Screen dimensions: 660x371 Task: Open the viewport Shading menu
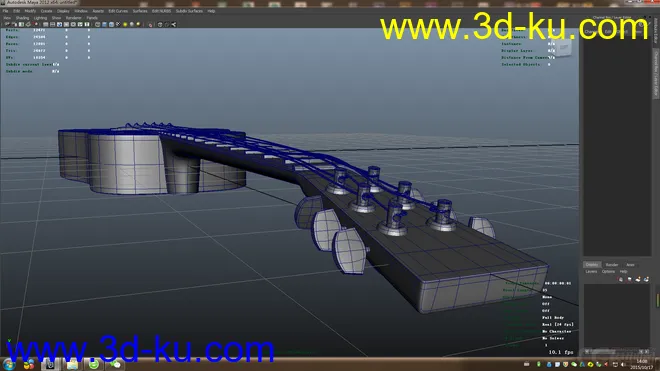point(22,18)
